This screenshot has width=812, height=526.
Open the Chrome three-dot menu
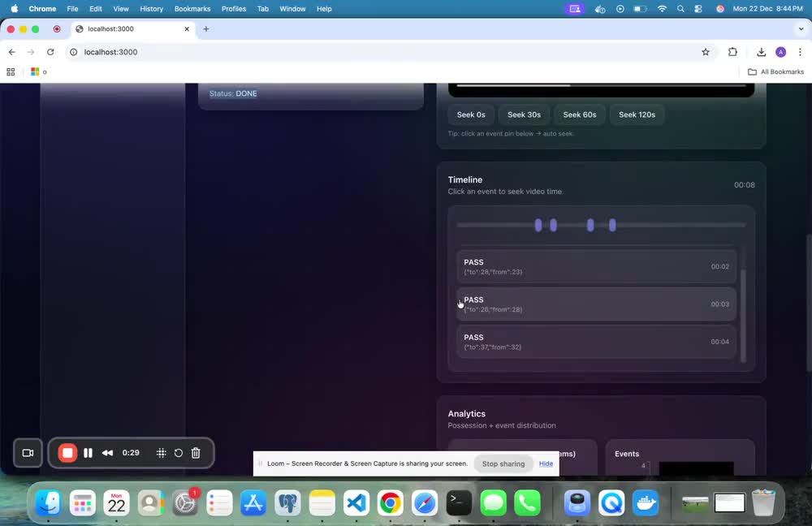coord(800,52)
